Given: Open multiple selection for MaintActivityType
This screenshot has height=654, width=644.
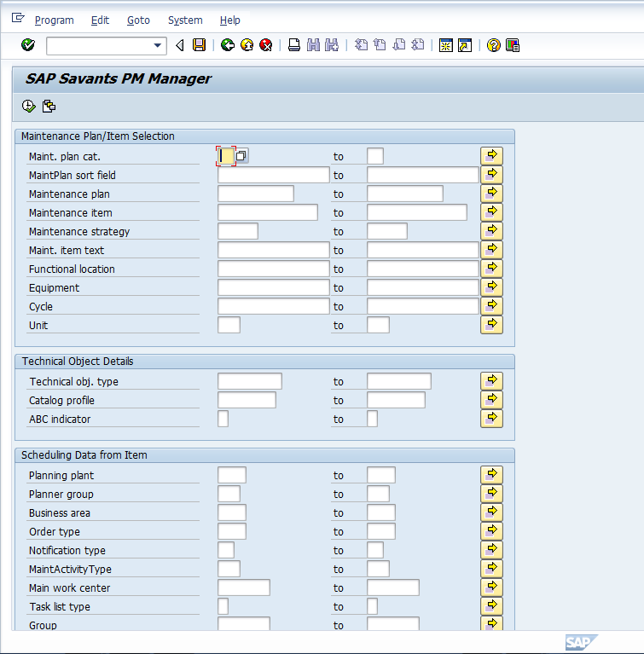Looking at the screenshot, I should (x=491, y=569).
